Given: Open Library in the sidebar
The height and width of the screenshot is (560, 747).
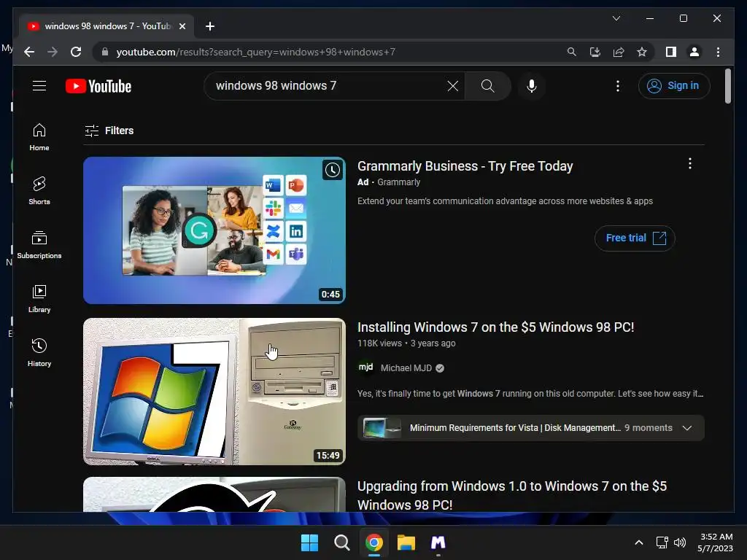Looking at the screenshot, I should click(39, 299).
